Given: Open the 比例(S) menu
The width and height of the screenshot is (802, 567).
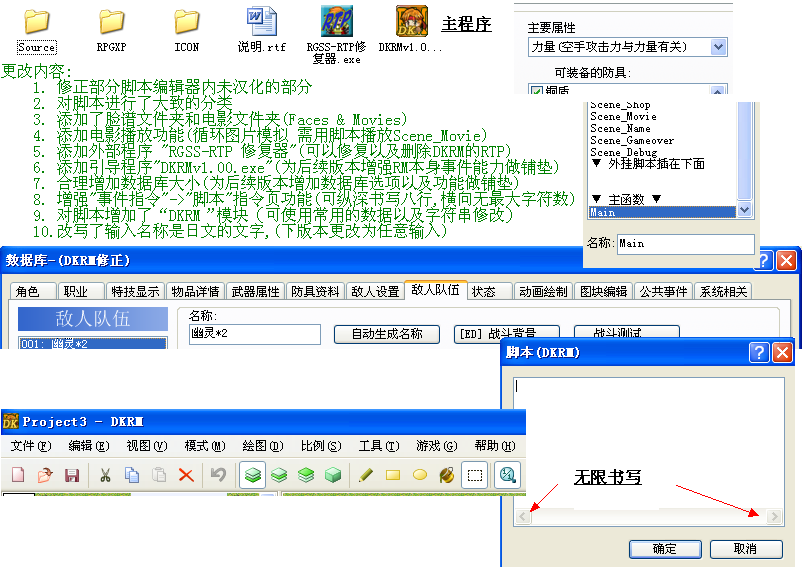Looking at the screenshot, I should 321,446.
